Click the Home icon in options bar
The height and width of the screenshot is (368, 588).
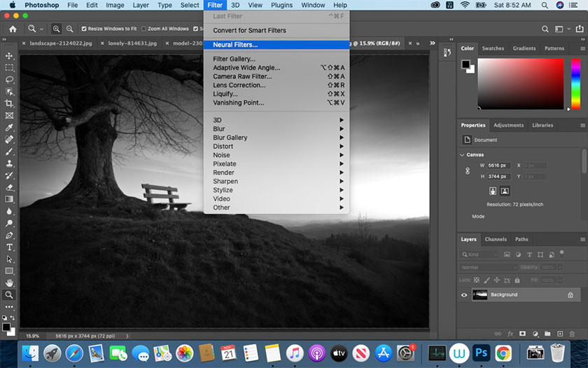(x=13, y=29)
